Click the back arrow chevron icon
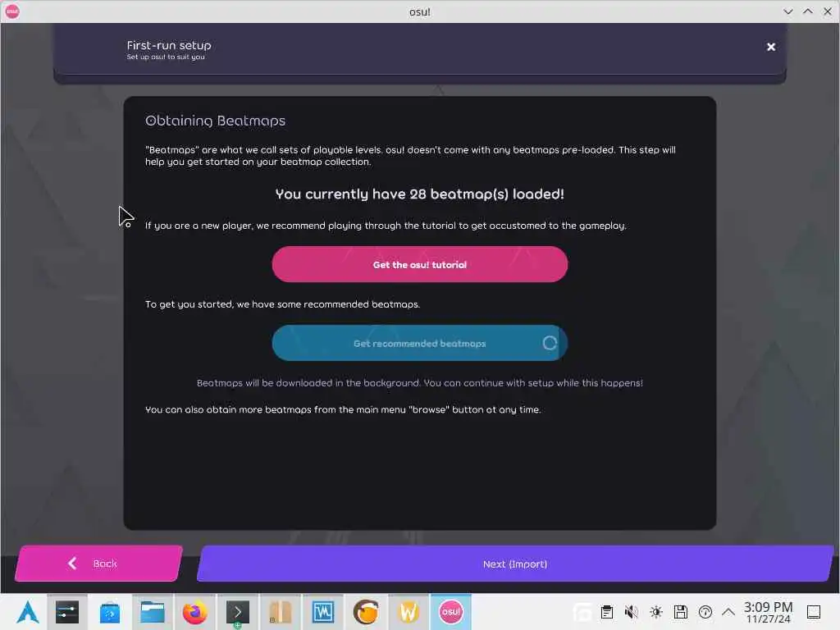Image resolution: width=840 pixels, height=630 pixels. 72,563
